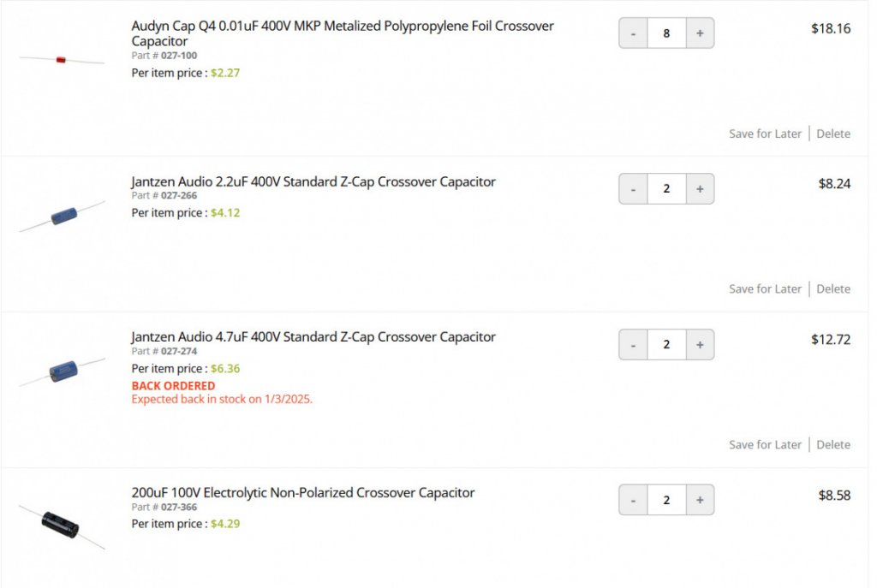Increase quantity of Jantzen 2.2uF Z-Cap

700,189
